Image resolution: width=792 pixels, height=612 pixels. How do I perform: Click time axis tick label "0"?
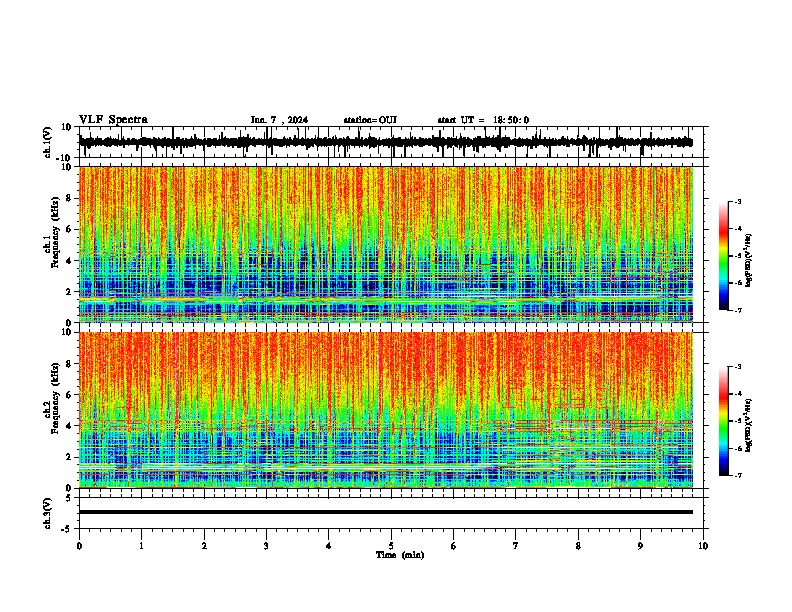[79, 546]
